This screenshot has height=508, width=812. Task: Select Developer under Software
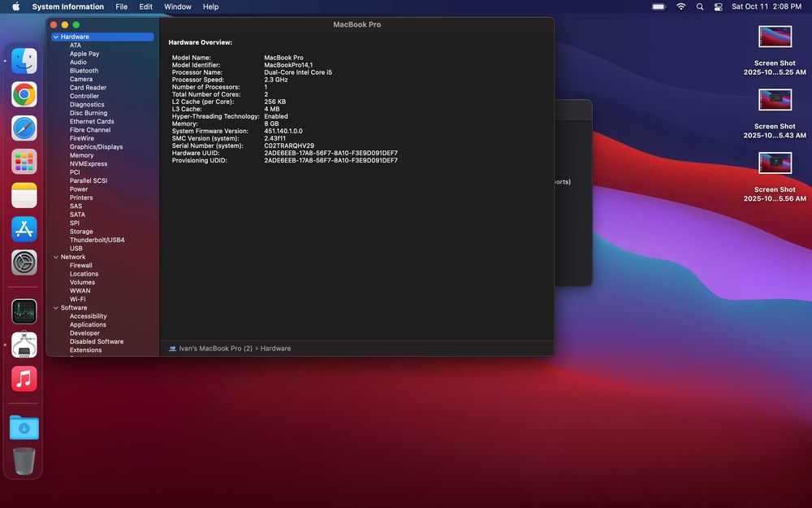[x=85, y=333]
